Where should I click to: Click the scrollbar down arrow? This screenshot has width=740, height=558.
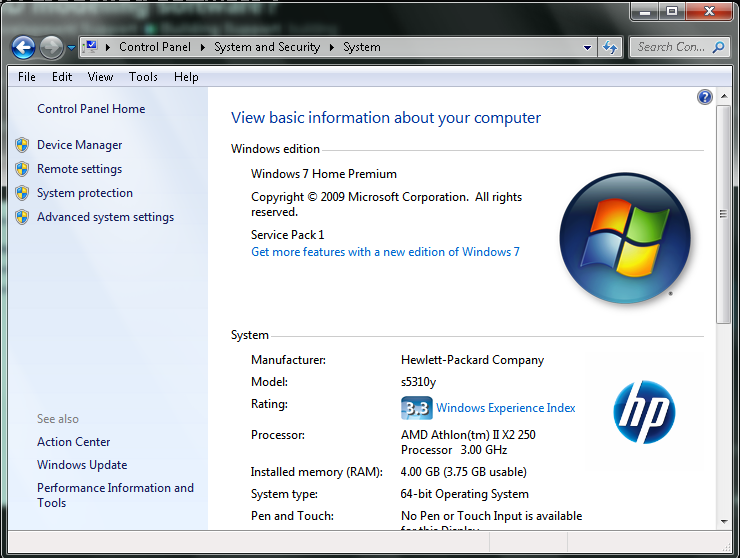click(724, 522)
